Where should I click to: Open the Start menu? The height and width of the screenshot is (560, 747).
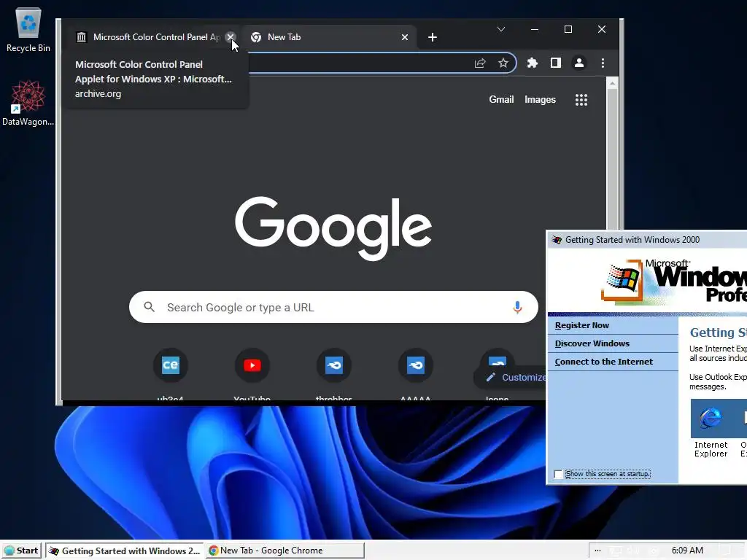21,551
